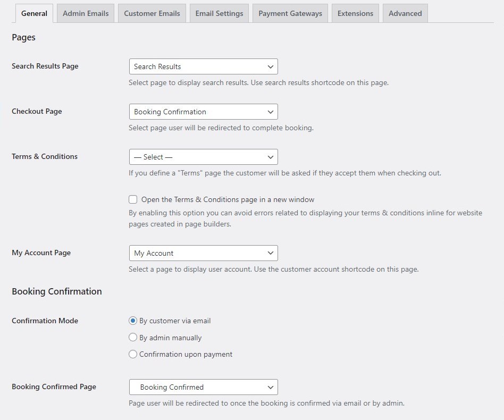Expand the Checkout Page dropdown

(x=203, y=112)
